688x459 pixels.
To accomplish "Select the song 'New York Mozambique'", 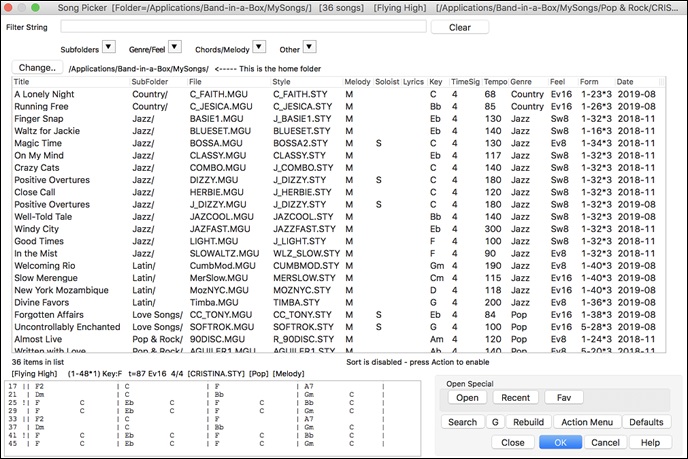I will coord(338,290).
